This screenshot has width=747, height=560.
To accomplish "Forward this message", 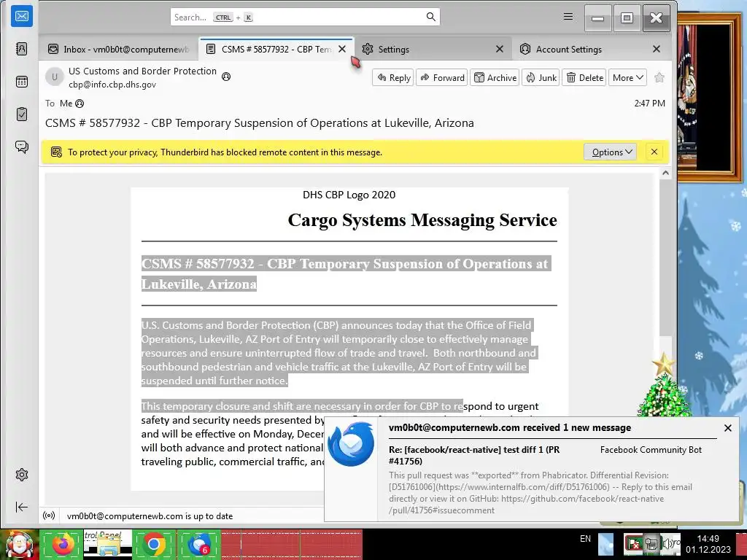I will point(441,77).
